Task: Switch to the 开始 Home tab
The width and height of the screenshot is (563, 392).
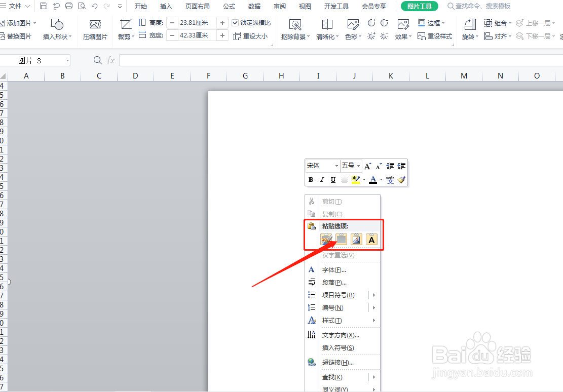Action: [141, 6]
